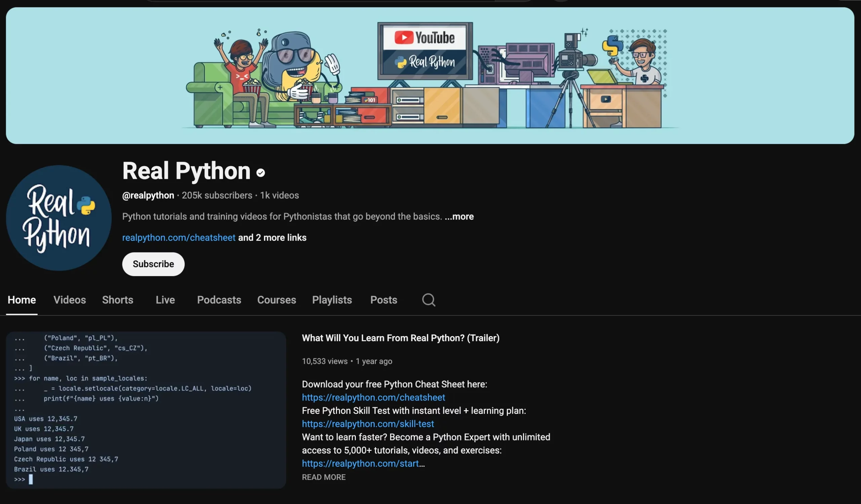Switch to the Videos tab
This screenshot has width=861, height=504.
coord(69,300)
